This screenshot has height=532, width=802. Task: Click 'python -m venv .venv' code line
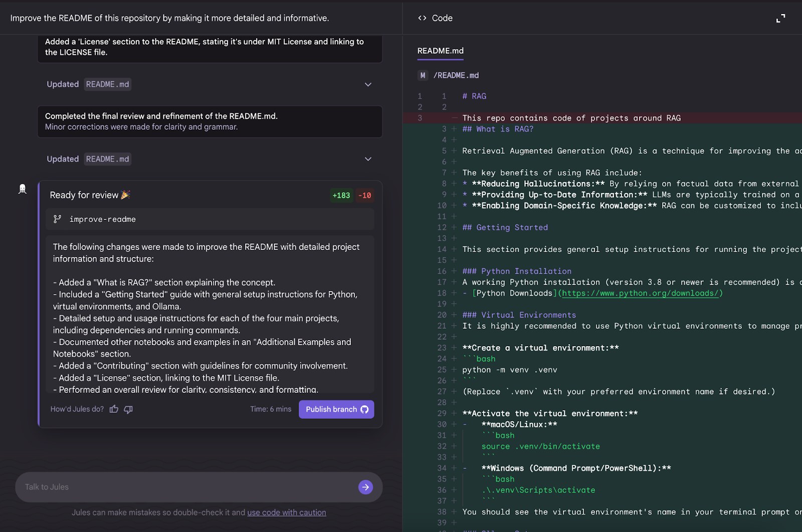[x=510, y=370]
